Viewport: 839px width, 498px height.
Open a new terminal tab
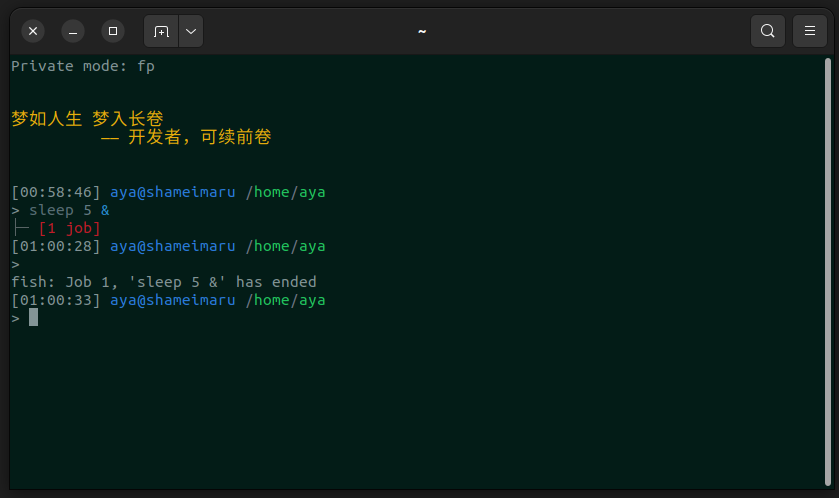[x=161, y=31]
